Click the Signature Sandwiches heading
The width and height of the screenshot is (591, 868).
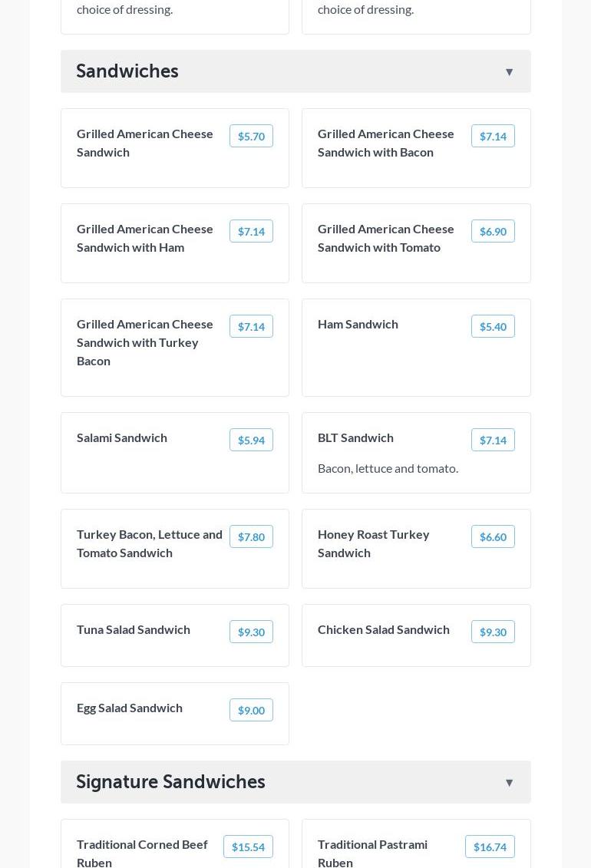[x=170, y=782]
